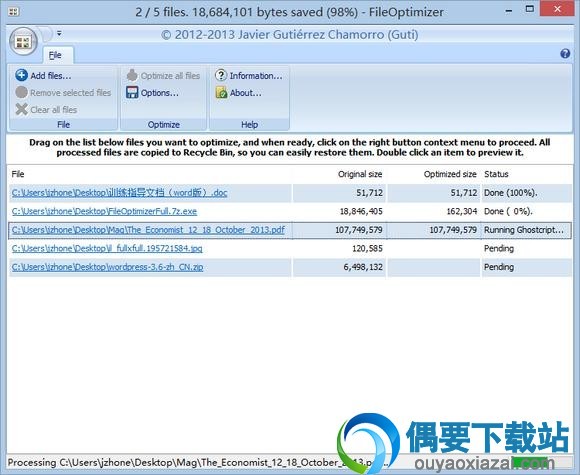Screen dimensions: 580x475
Task: Minimize the FileOptimizer window
Action: point(509,10)
